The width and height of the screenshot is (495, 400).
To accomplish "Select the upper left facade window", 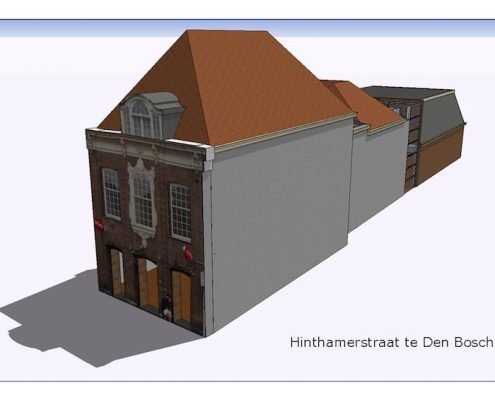I will (111, 193).
